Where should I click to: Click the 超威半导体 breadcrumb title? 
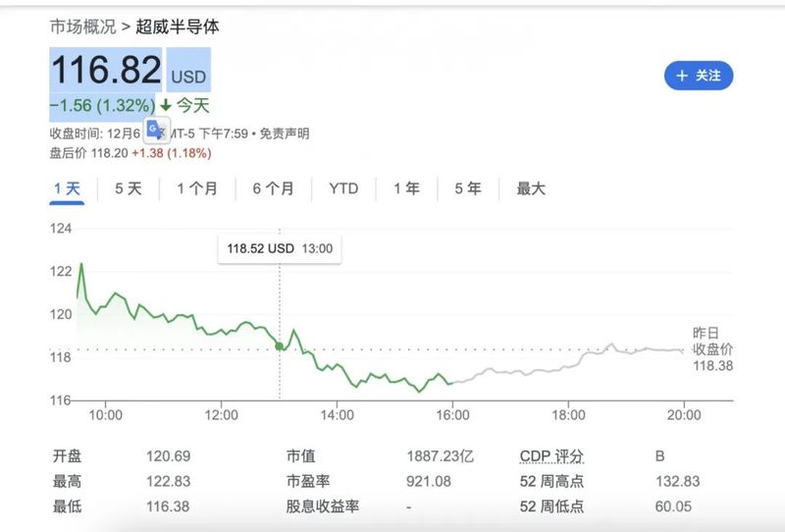click(178, 27)
